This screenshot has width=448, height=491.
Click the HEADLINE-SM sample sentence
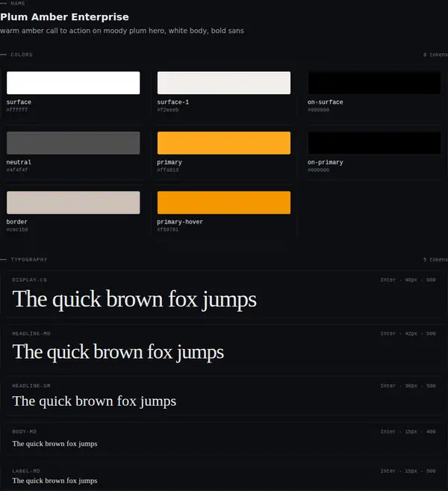coord(94,401)
